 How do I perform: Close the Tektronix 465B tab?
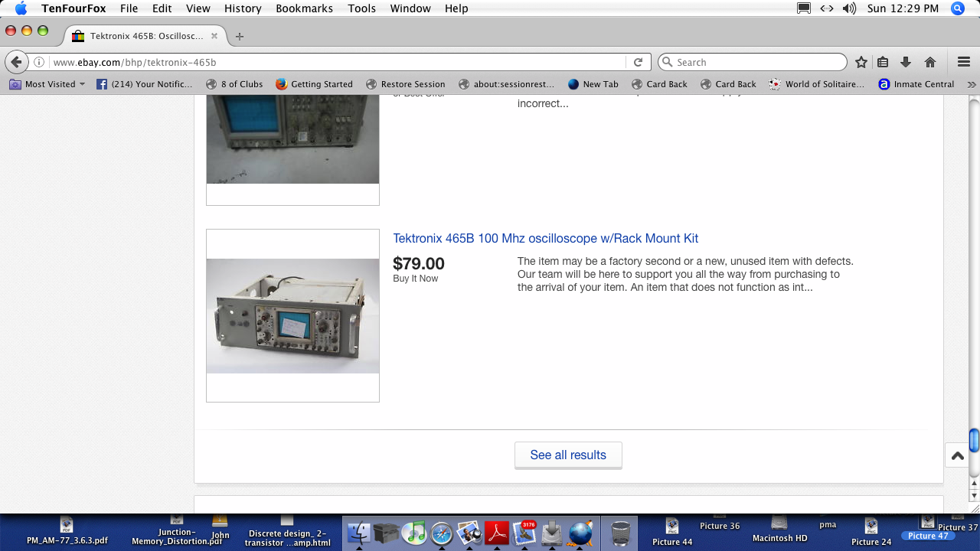coord(214,36)
